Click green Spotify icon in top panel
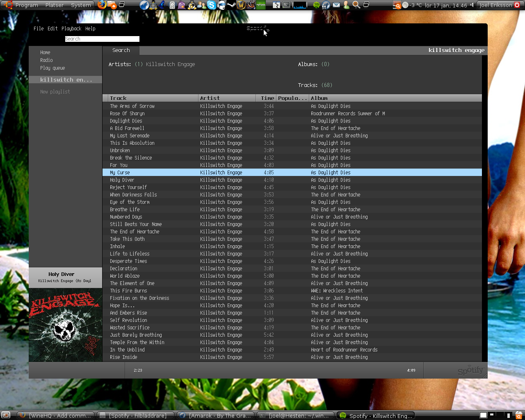The height and width of the screenshot is (420, 525). 316,5
